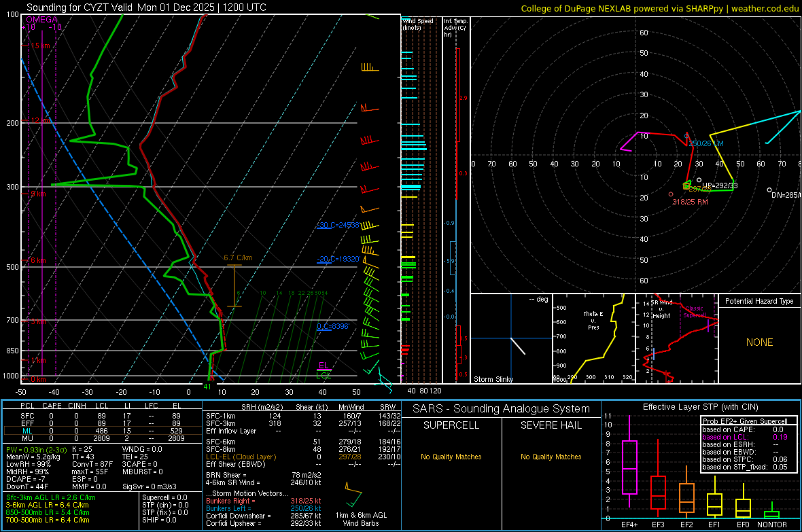Click the 'Theta-E v. Pres' panel label

593,320
